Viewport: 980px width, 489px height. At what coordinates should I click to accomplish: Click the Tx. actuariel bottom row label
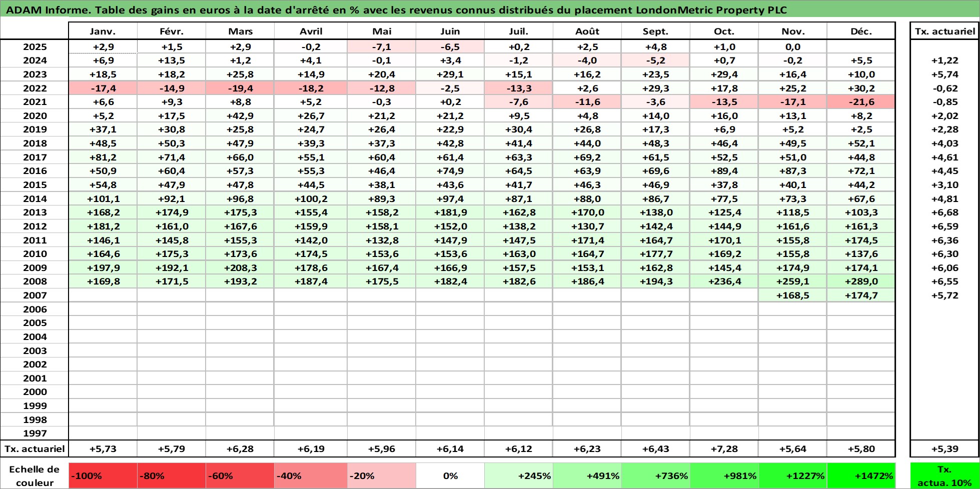(35, 448)
